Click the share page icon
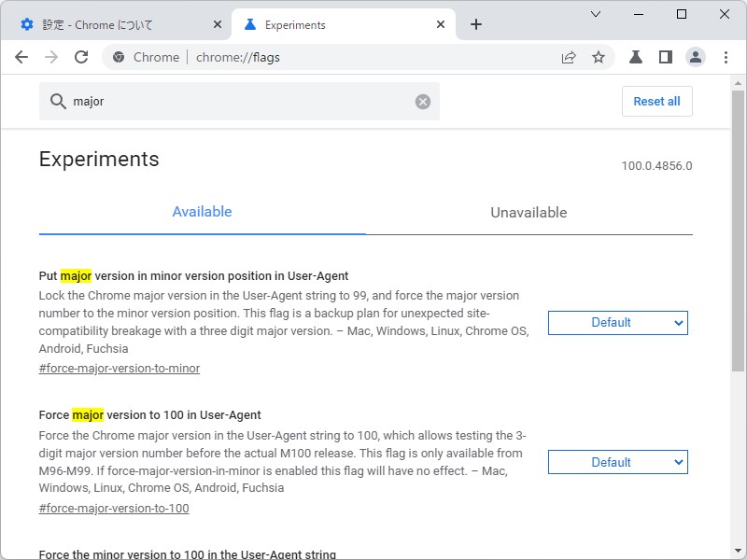 569,57
